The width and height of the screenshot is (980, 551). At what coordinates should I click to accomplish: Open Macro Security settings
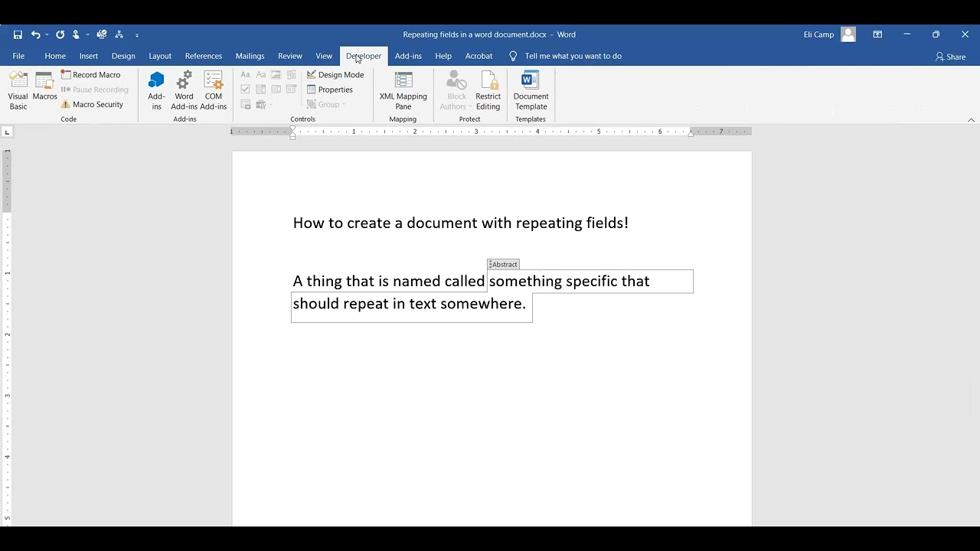tap(92, 104)
